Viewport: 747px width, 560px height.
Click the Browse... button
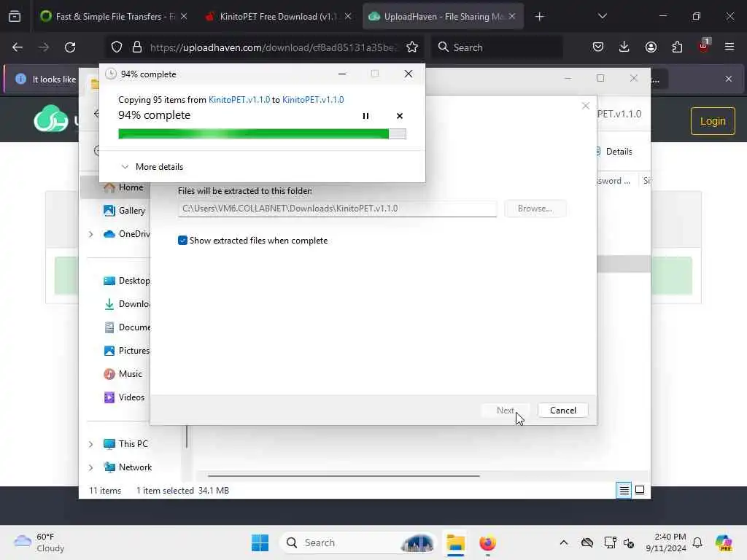click(x=535, y=209)
